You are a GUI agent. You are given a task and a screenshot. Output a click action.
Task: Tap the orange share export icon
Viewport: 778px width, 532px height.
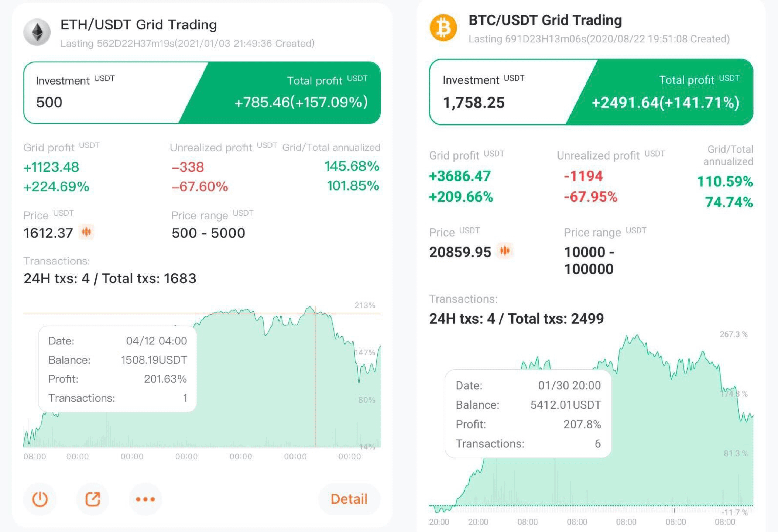point(93,499)
